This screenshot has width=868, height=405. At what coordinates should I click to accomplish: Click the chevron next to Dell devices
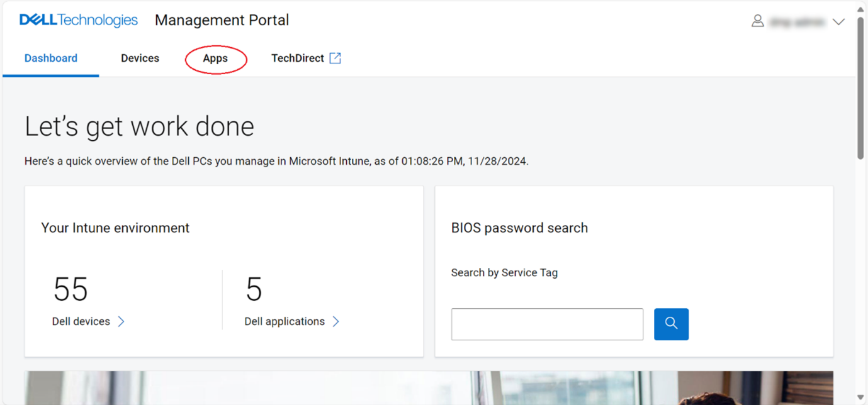121,321
